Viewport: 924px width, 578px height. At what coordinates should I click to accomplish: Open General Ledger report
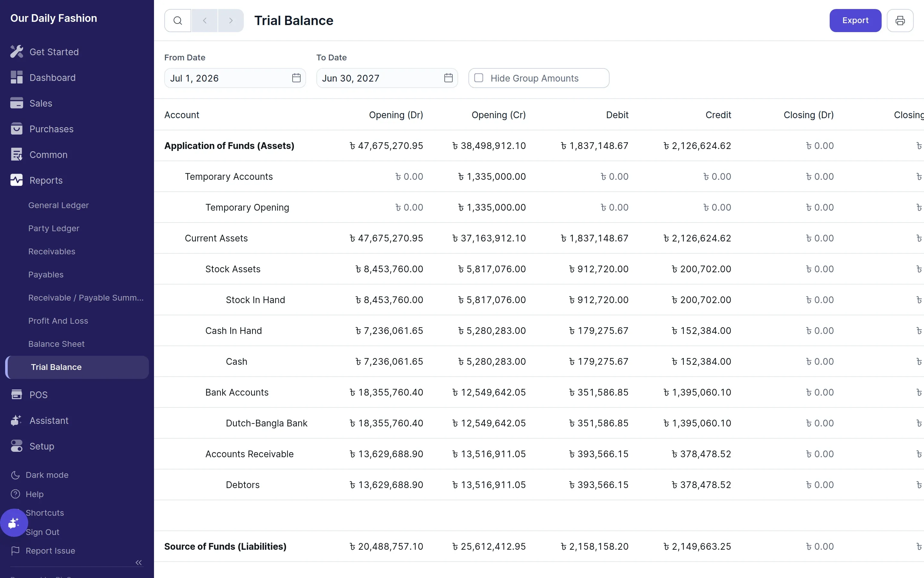point(58,205)
